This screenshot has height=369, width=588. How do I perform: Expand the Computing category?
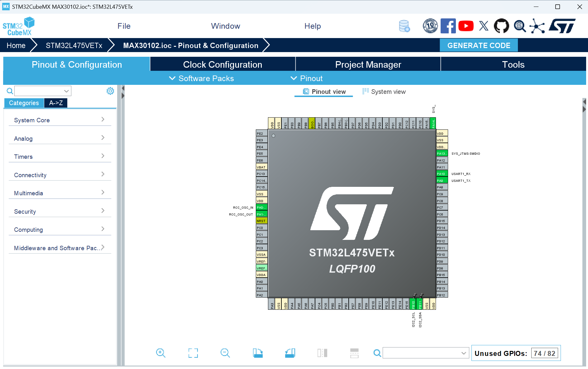[60, 230]
